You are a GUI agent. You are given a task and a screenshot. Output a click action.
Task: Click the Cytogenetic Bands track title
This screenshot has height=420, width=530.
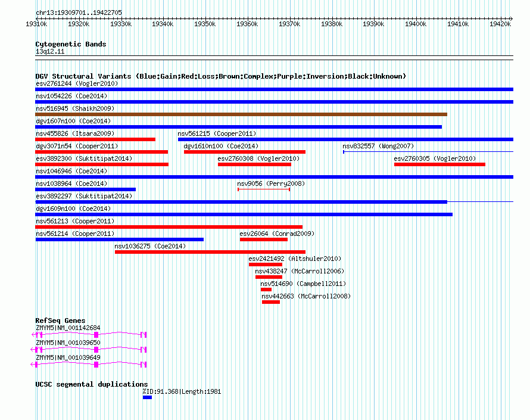click(x=71, y=44)
